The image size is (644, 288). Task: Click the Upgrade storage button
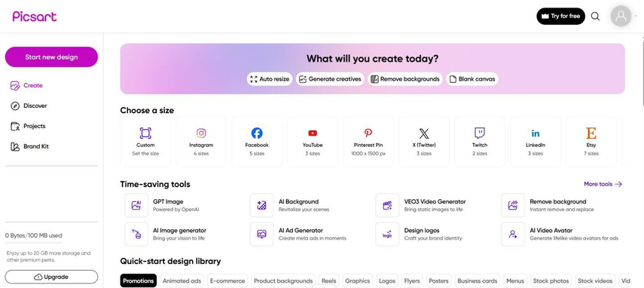tap(51, 277)
